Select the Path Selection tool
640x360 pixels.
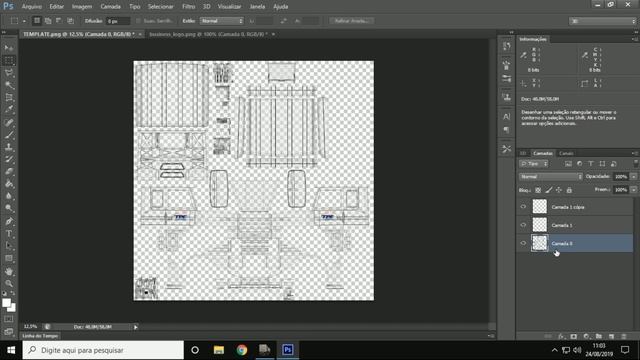[9, 246]
